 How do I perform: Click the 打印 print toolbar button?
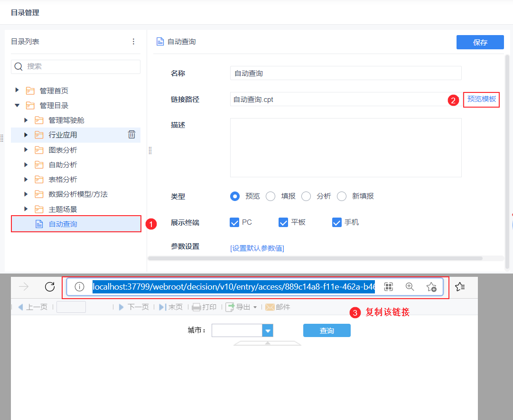(204, 307)
